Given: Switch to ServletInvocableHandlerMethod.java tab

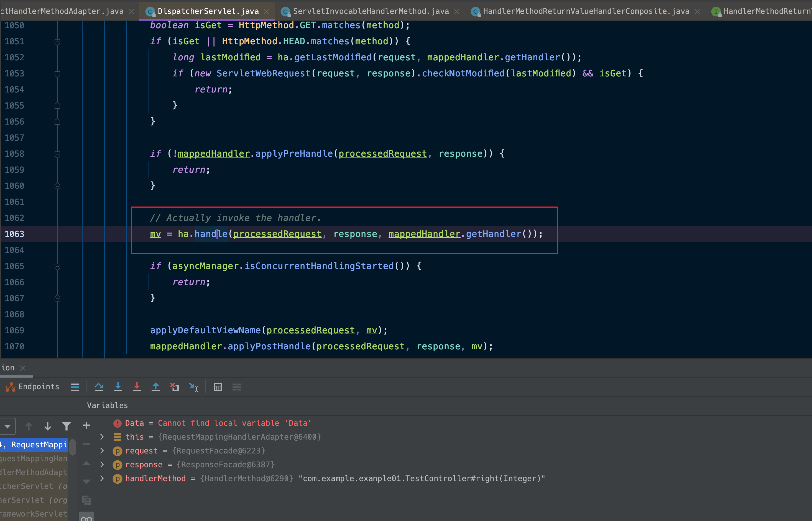Looking at the screenshot, I should click(x=371, y=12).
